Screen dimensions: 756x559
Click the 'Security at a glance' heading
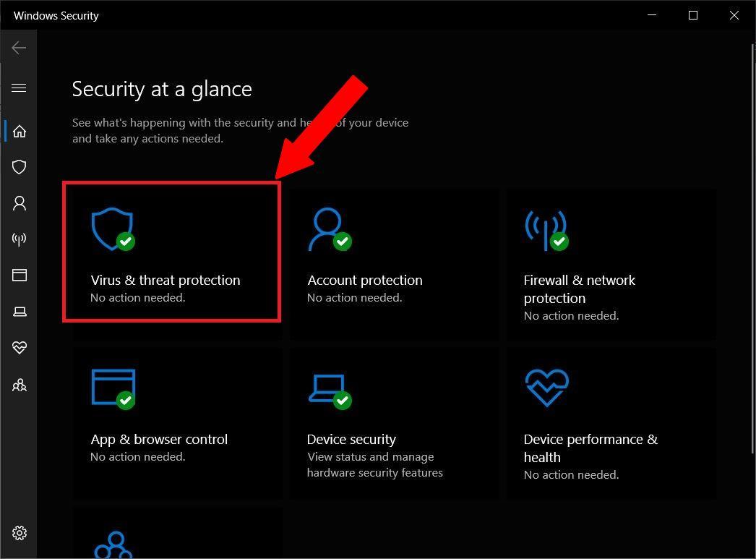pos(162,89)
